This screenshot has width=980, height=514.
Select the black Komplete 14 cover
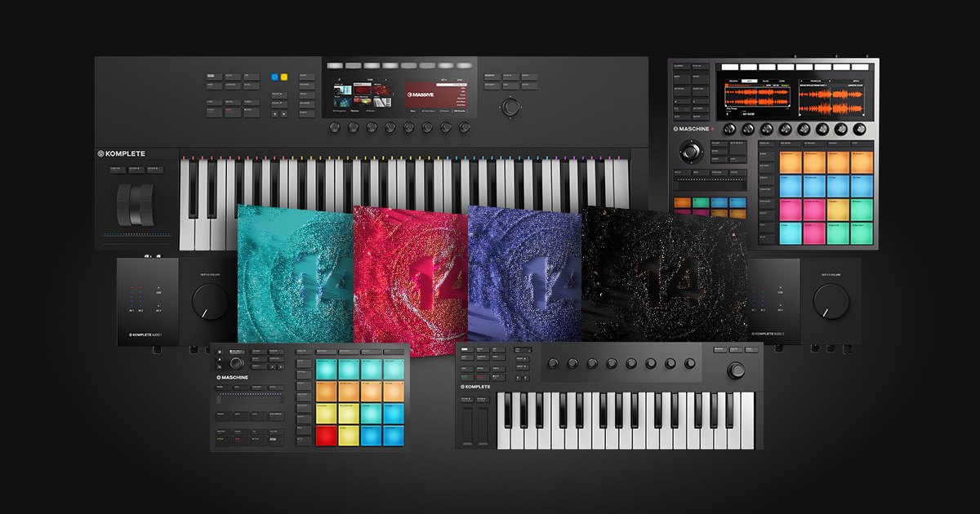(663, 275)
